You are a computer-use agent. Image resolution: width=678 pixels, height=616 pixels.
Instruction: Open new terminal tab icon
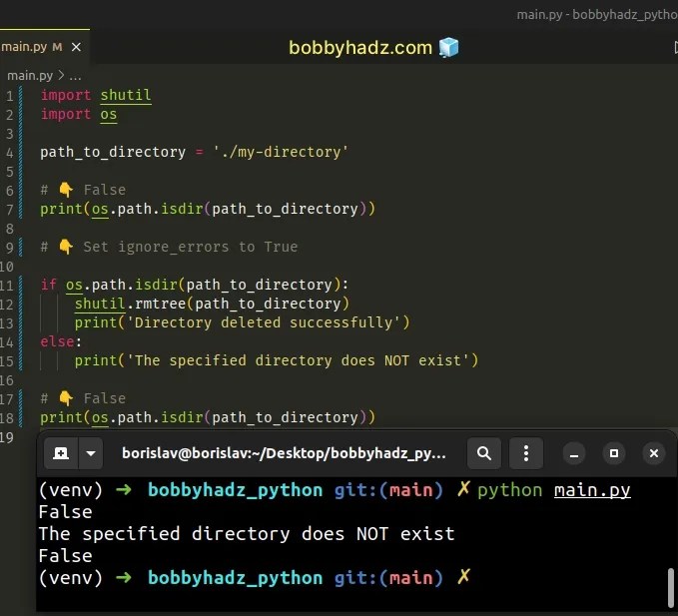tap(61, 453)
